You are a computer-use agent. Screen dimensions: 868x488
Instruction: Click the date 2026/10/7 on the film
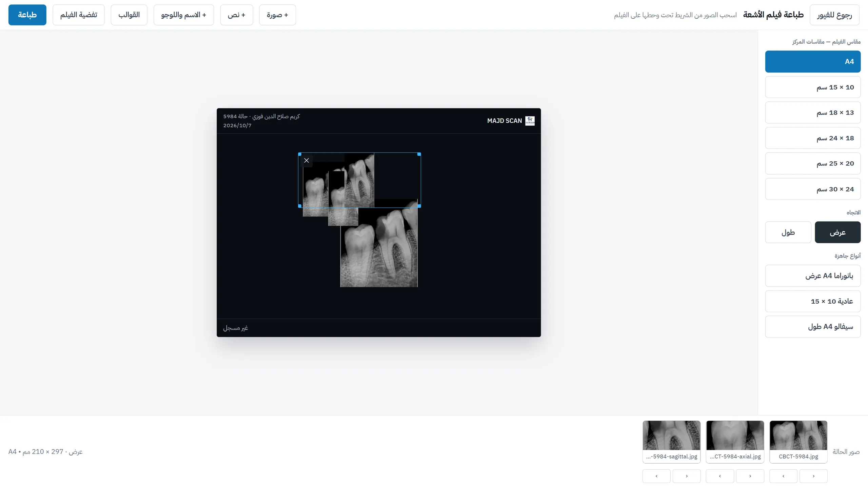237,125
